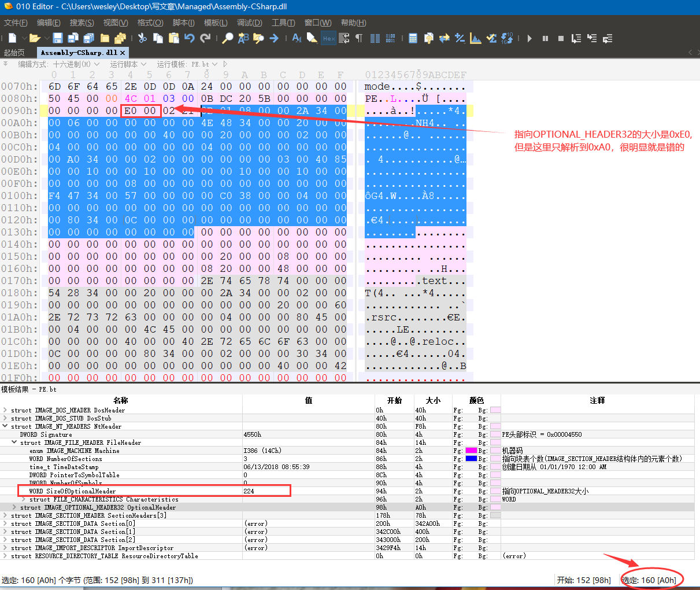Viewport: 700px width, 590px height.
Task: Click the Font A icon
Action: (297, 38)
